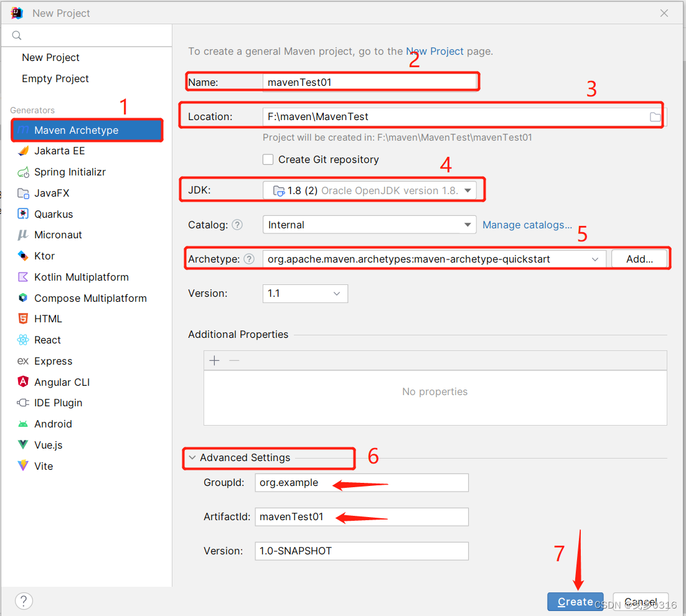Open the Manage catalogs... link
This screenshot has width=686, height=616.
(x=527, y=225)
